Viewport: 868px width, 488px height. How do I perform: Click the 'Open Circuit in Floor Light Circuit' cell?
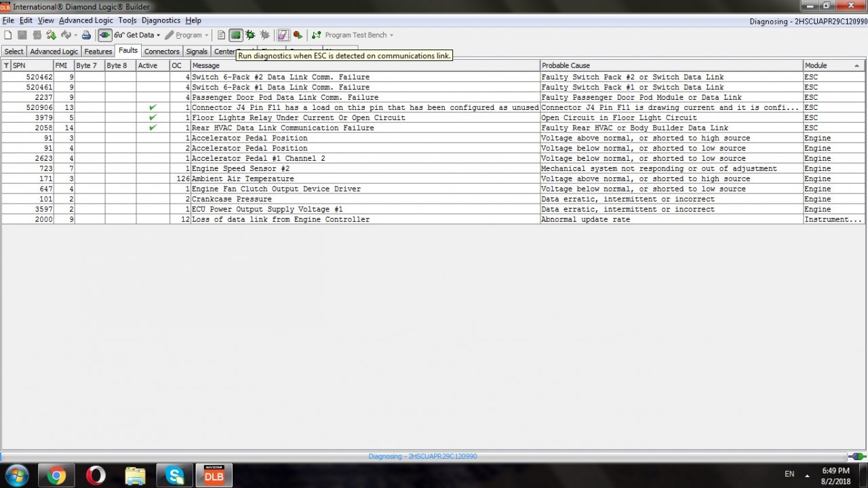(x=671, y=118)
